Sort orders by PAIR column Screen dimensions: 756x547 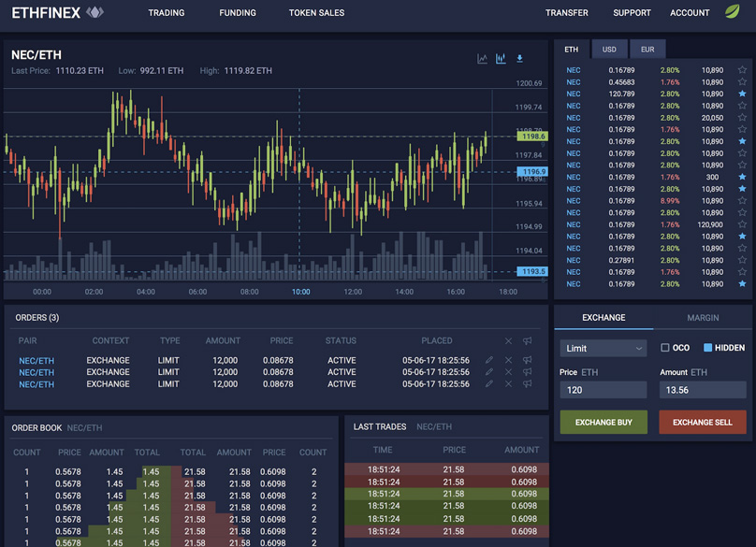[x=27, y=340]
